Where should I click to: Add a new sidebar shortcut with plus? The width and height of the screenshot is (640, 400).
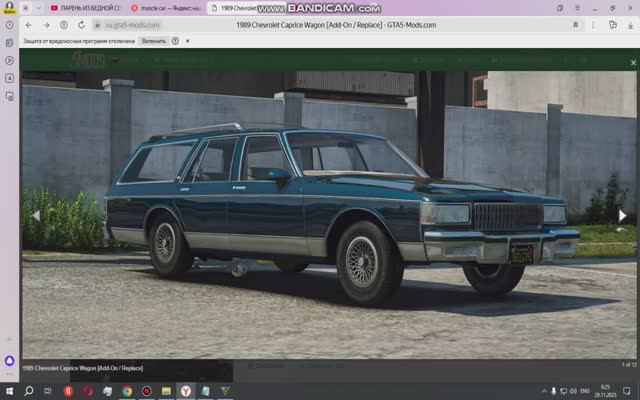(9, 339)
